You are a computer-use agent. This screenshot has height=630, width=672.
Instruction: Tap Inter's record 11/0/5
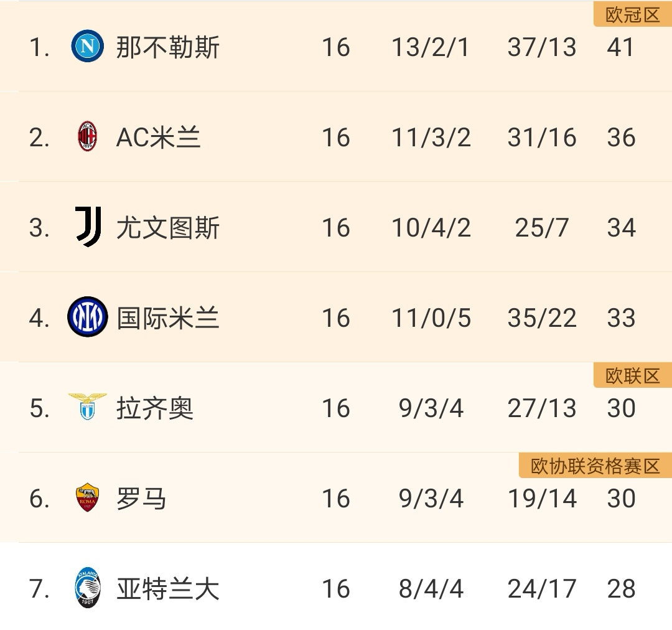431,318
